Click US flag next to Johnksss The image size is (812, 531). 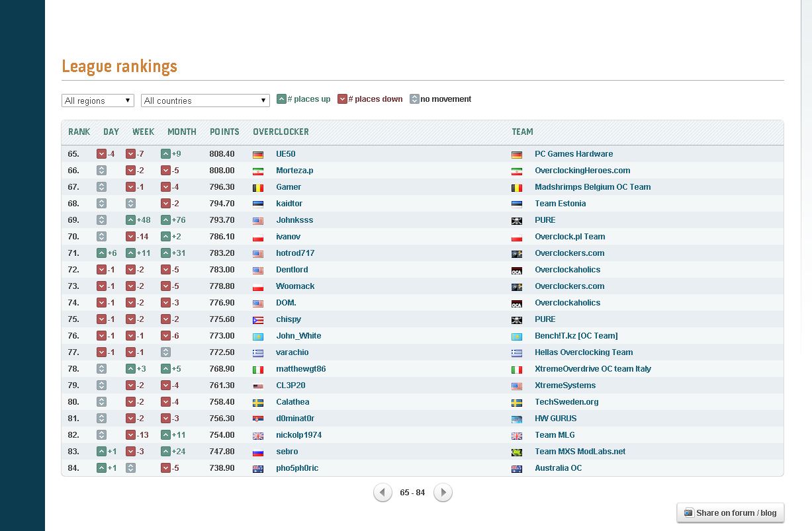pyautogui.click(x=258, y=220)
